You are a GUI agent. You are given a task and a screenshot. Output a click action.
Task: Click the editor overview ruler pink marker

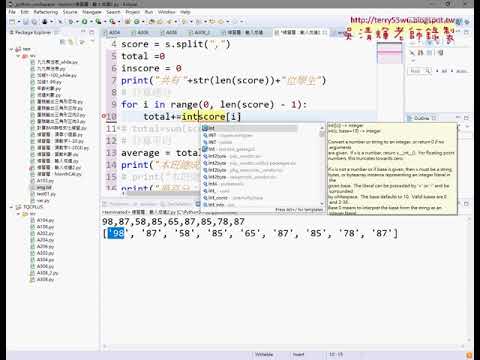pyautogui.click(x=389, y=52)
